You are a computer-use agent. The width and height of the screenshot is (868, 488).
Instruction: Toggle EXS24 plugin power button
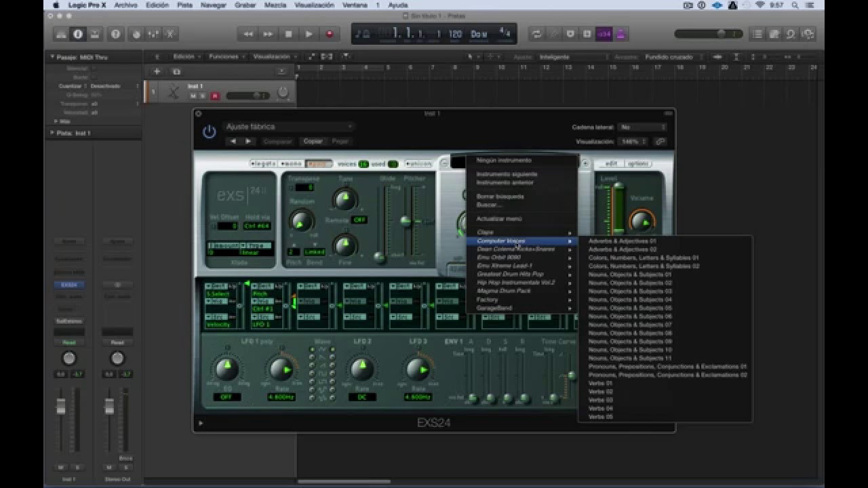coord(209,132)
